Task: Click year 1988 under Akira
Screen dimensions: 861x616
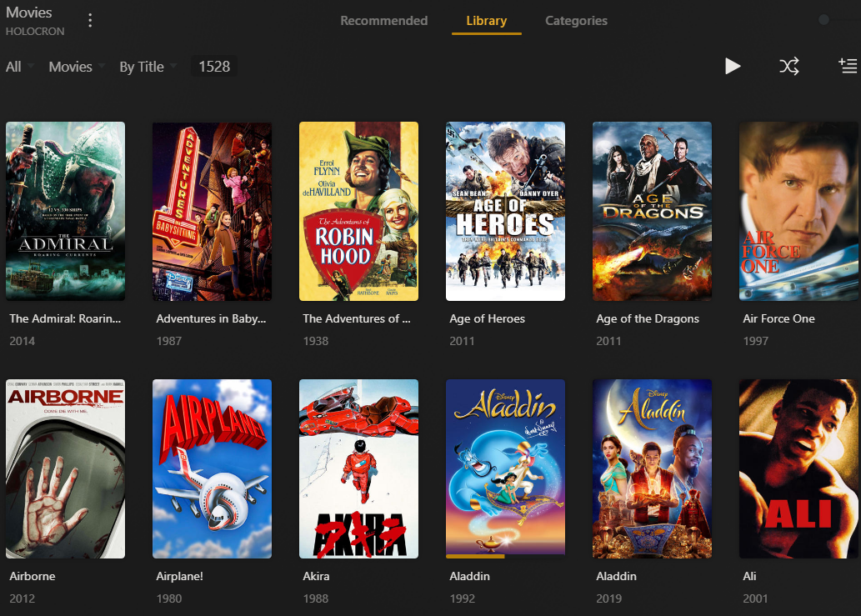Action: (316, 598)
